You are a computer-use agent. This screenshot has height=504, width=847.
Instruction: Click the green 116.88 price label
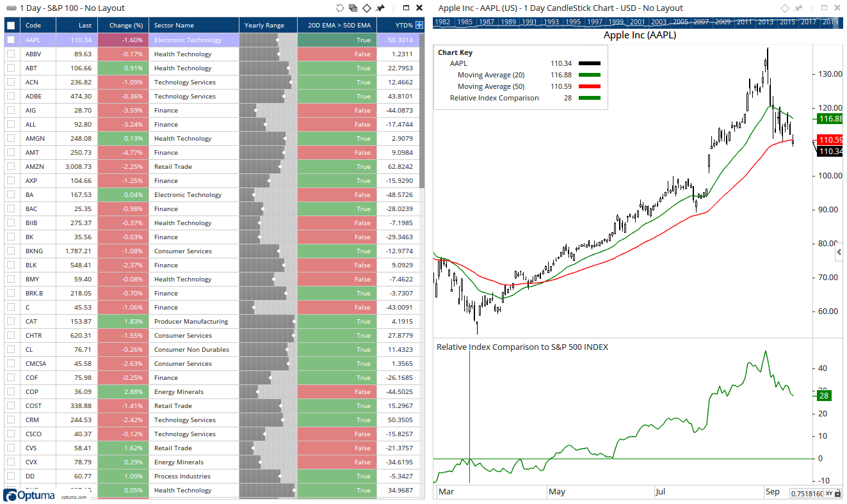[830, 119]
